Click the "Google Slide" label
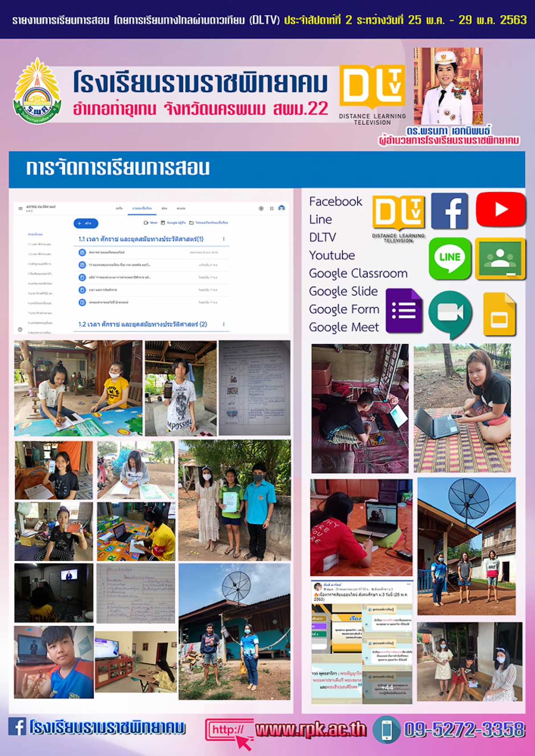This screenshot has width=535, height=756. coord(343,291)
